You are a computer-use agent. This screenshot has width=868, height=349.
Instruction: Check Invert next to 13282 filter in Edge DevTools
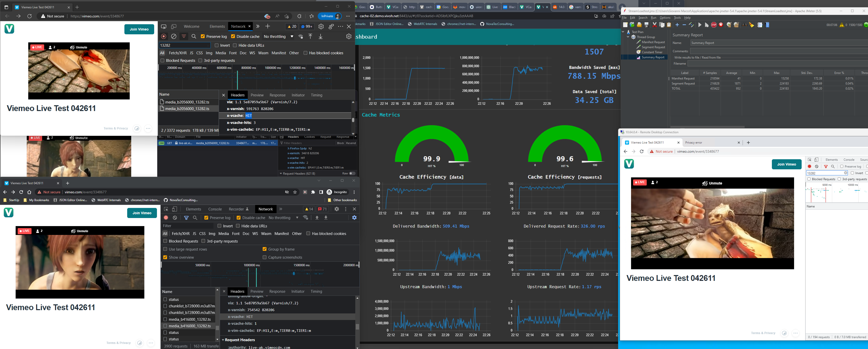(217, 45)
